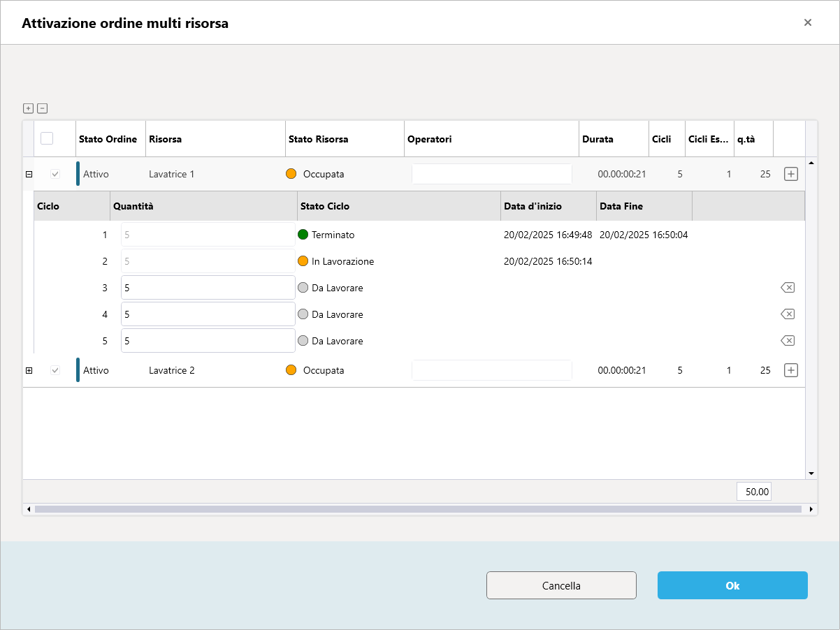Add a cycle to Lavatrice 1 with the plus icon
Screen dimensions: 840x630
coord(790,174)
